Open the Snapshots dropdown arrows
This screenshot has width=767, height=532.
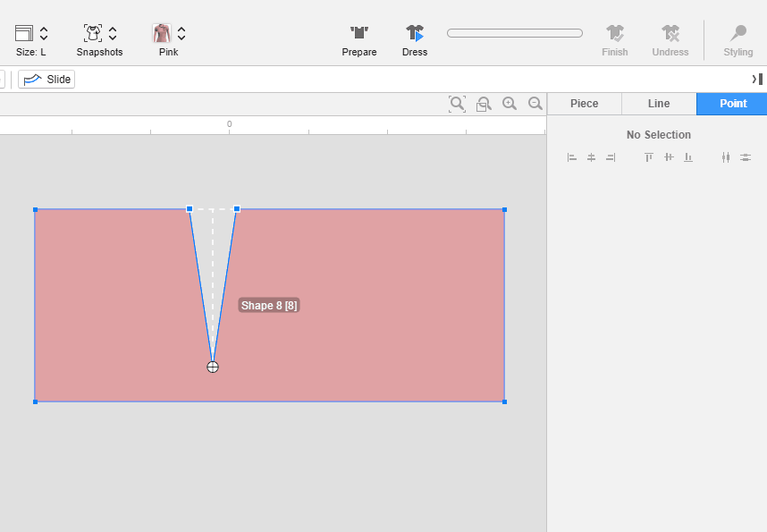113,34
